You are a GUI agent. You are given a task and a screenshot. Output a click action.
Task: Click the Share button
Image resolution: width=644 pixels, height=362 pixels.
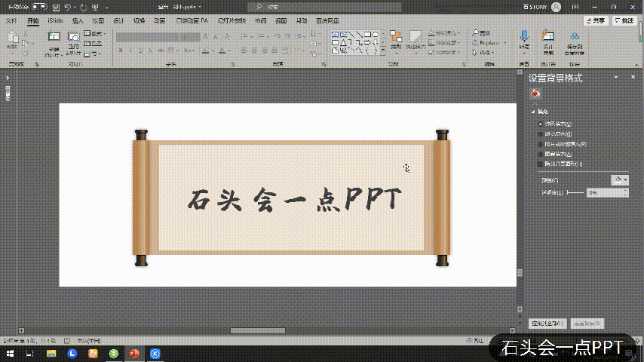pos(596,20)
